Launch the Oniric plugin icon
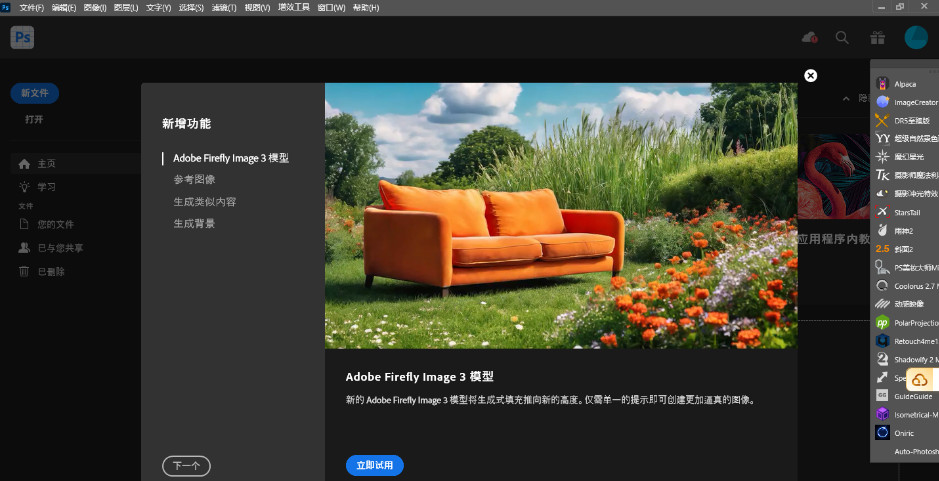This screenshot has height=481, width=939. point(882,432)
